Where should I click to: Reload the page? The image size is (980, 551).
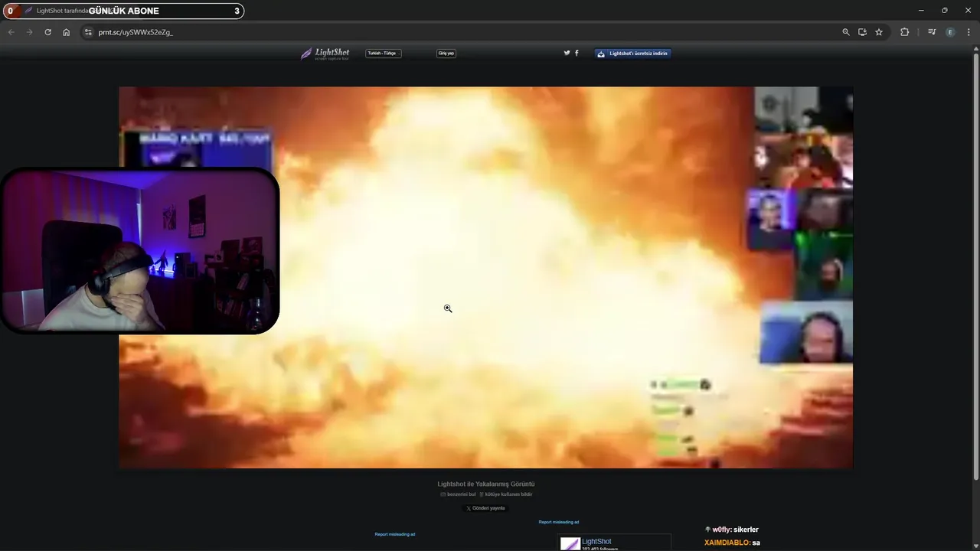pos(47,32)
